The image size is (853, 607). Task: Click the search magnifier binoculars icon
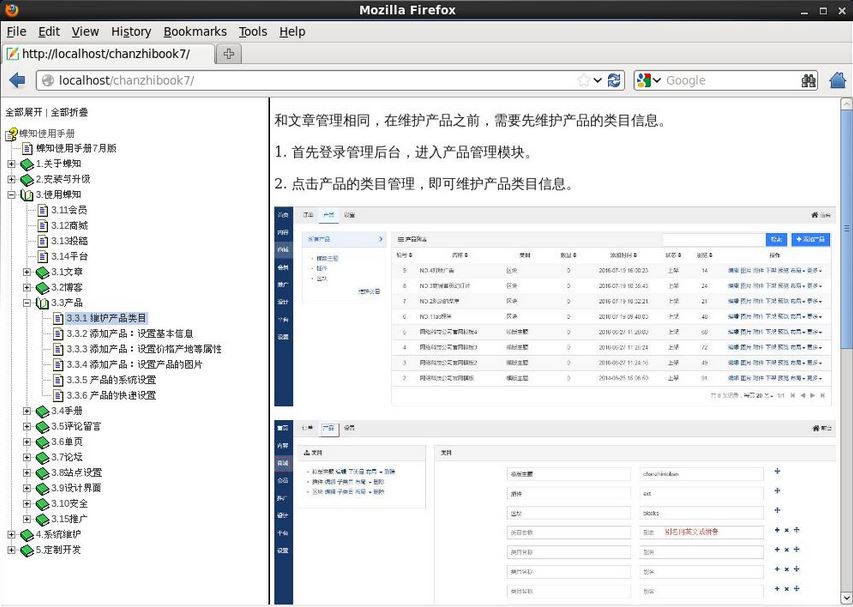coord(809,80)
